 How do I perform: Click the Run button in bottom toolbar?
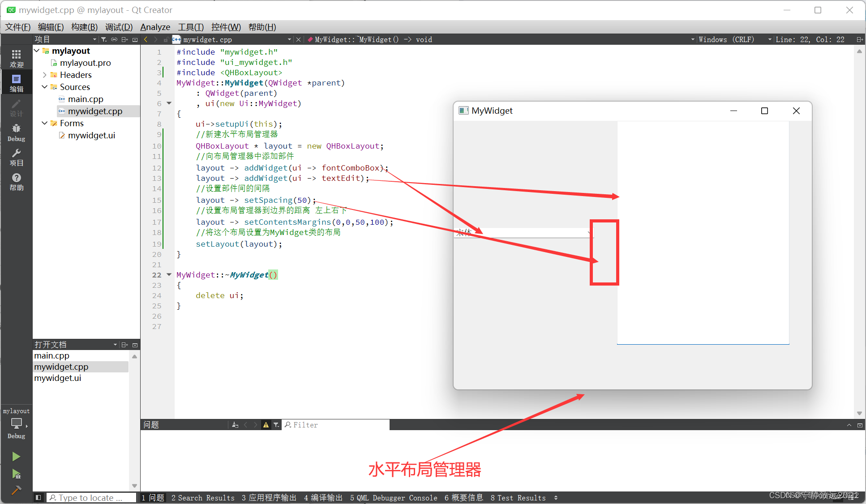pyautogui.click(x=15, y=457)
